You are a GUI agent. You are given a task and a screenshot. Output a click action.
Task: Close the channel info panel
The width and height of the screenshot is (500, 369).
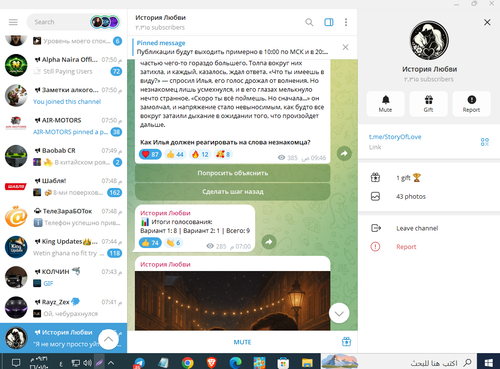point(487,22)
